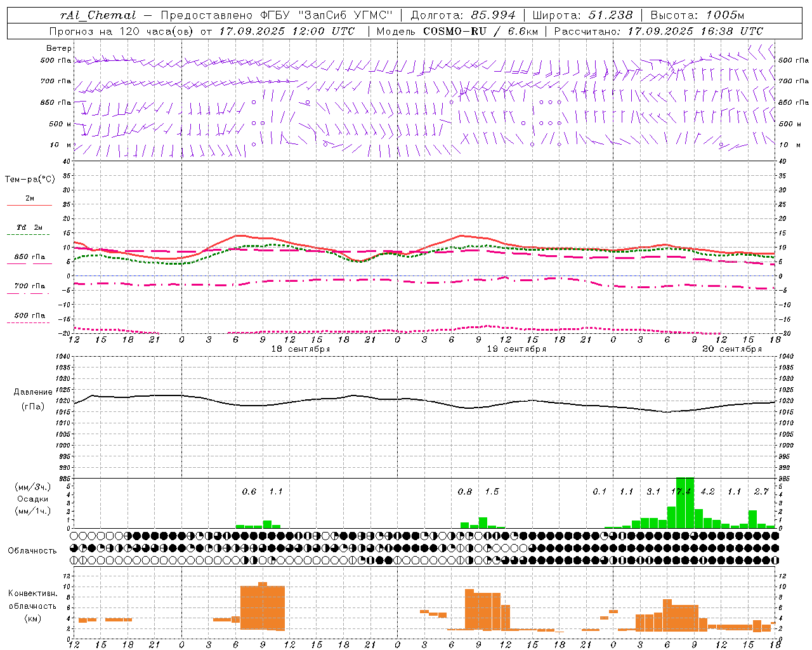Click the 'Высота: 1005м' header field
This screenshot has width=812, height=650.
pyautogui.click(x=697, y=15)
